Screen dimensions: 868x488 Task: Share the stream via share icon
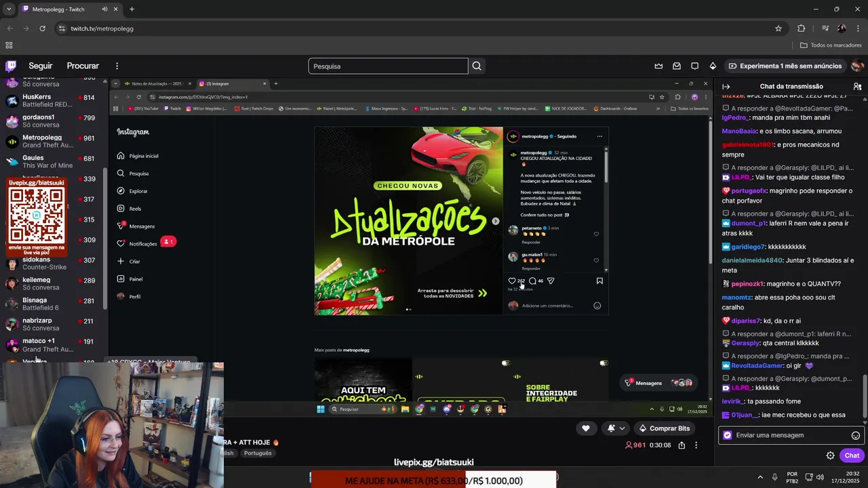click(682, 445)
